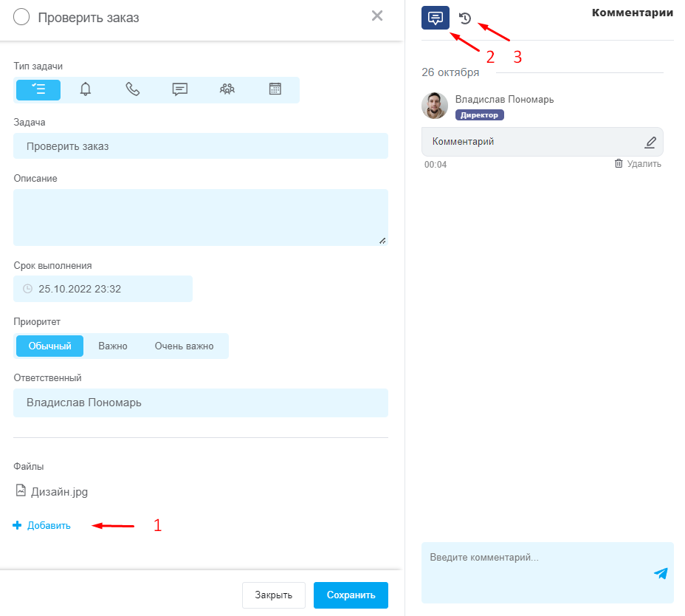Image resolution: width=685 pixels, height=616 pixels.
Task: Click the Дизайн.jpg file icon
Action: coord(21,490)
